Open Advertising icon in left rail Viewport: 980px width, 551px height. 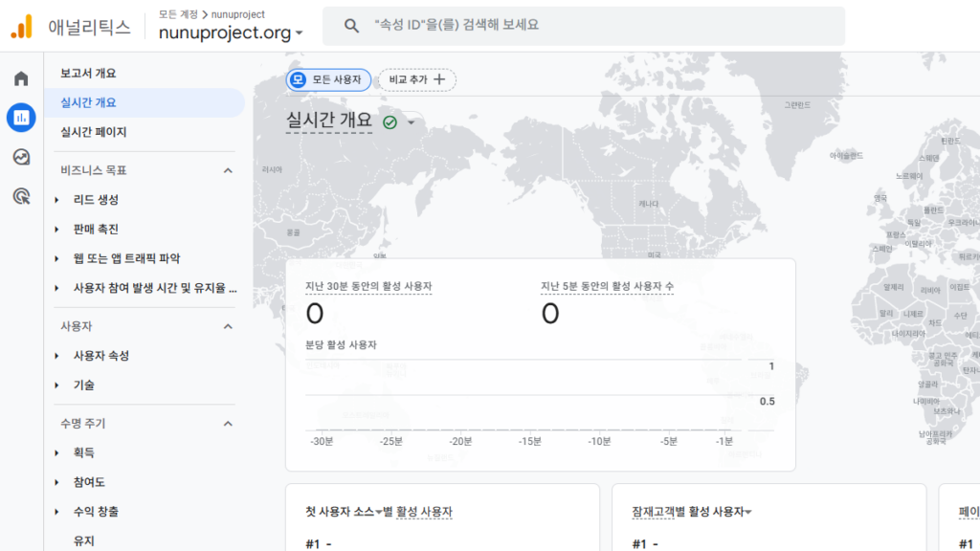21,196
